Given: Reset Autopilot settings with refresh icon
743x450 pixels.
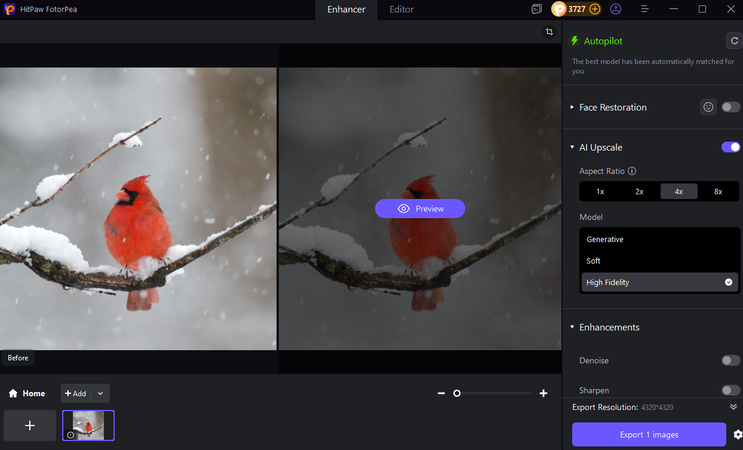Looking at the screenshot, I should tap(734, 41).
